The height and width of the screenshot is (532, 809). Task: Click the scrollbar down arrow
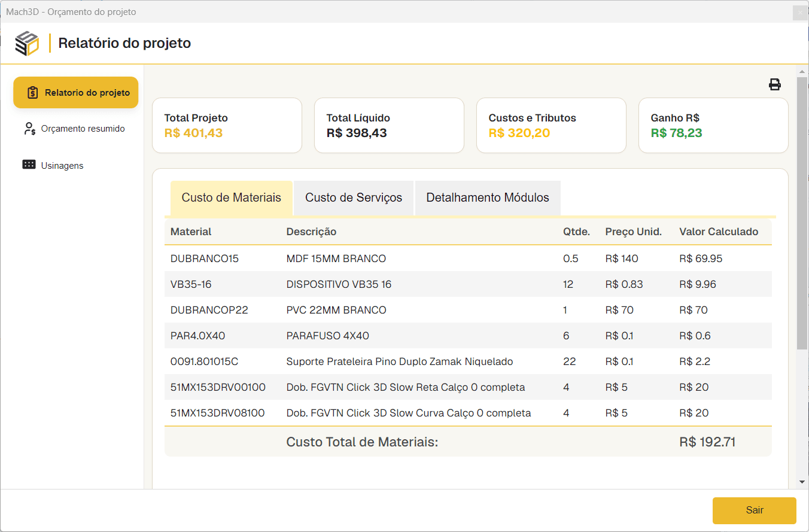pos(802,482)
